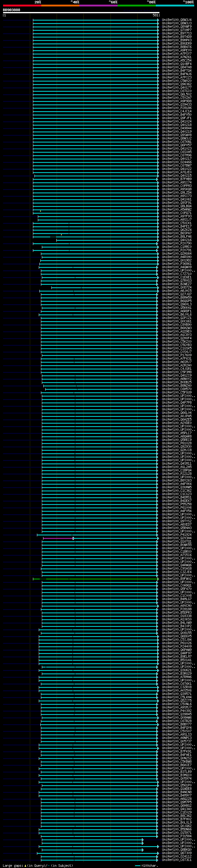Select label UniRef100_Q05974
The image size is (197, 868).
pyautogui.click(x=177, y=778)
